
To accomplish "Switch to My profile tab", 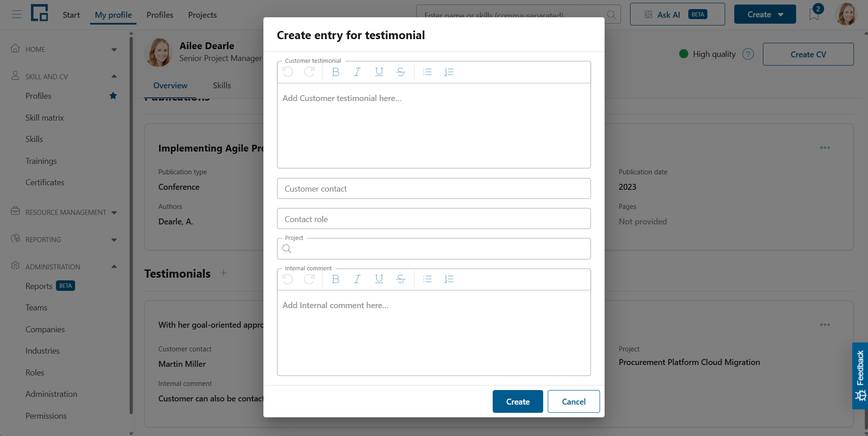I will coord(113,15).
